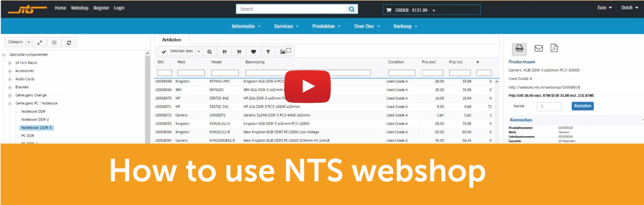Export the product as PDF

(x=554, y=48)
